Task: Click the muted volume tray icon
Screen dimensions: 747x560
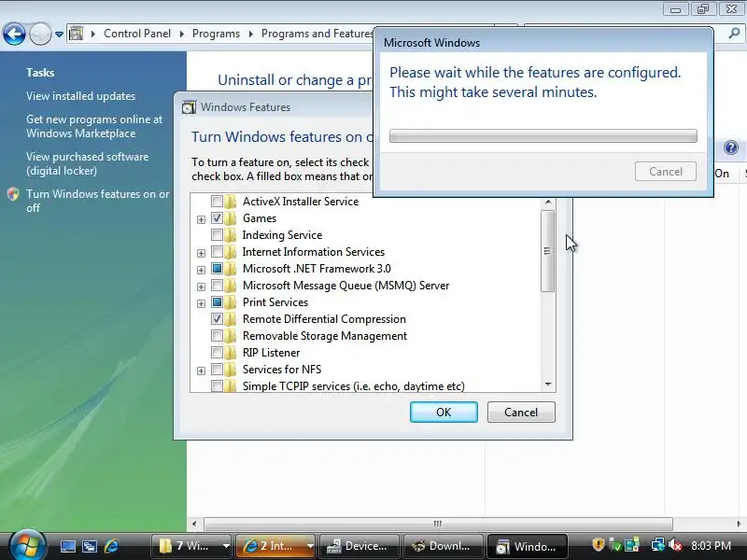Action: pyautogui.click(x=675, y=545)
